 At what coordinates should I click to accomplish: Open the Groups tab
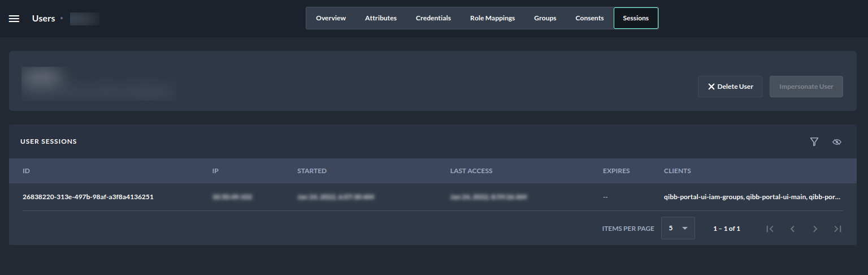pyautogui.click(x=545, y=18)
